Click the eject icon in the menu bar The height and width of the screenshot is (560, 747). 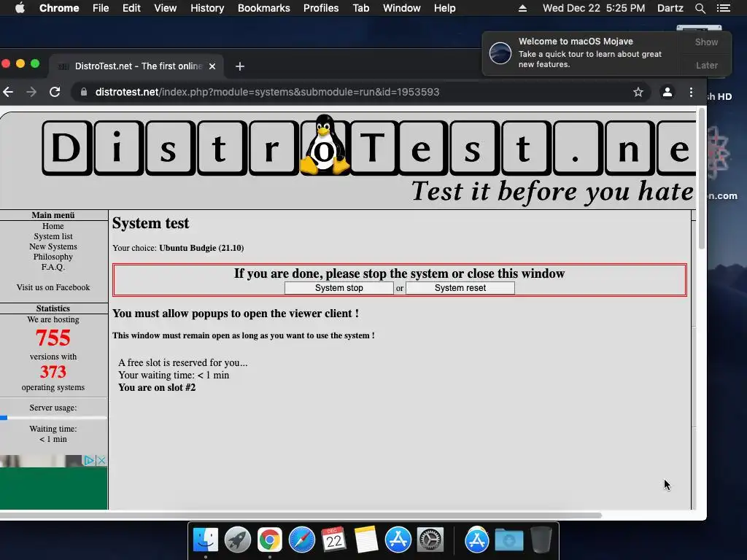click(x=522, y=8)
